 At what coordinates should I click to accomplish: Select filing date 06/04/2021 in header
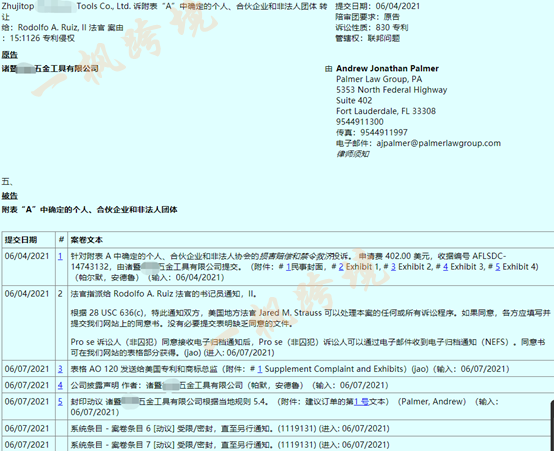398,6
